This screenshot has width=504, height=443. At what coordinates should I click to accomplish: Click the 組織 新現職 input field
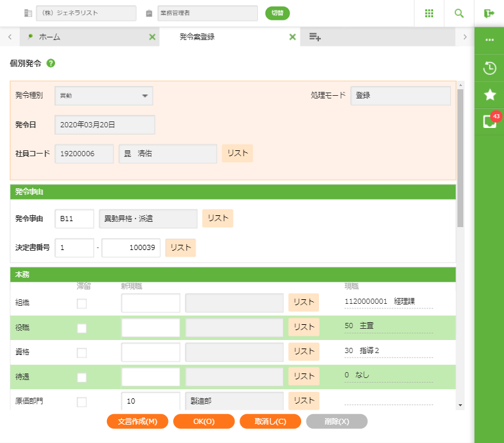pos(150,303)
